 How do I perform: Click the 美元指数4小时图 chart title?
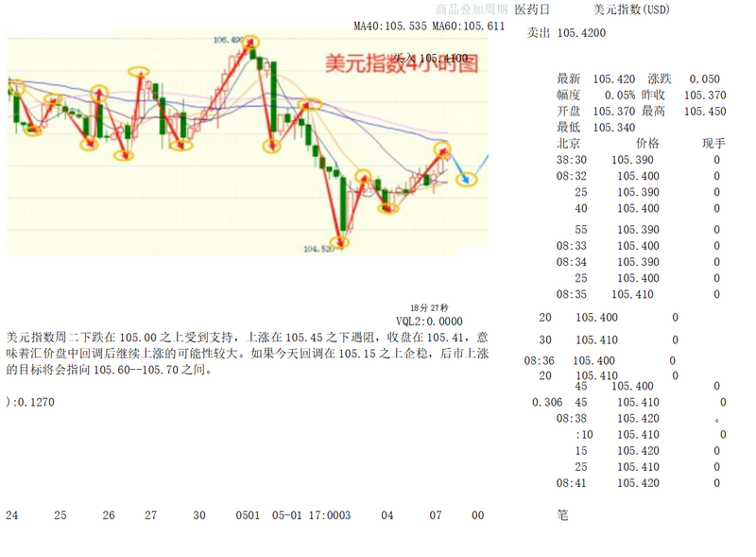point(401,63)
